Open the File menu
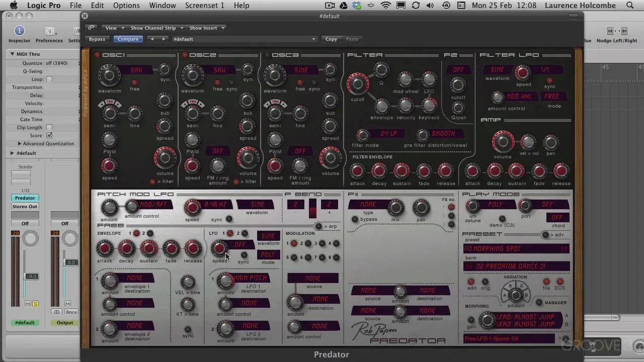The image size is (644, 362). pyautogui.click(x=75, y=6)
